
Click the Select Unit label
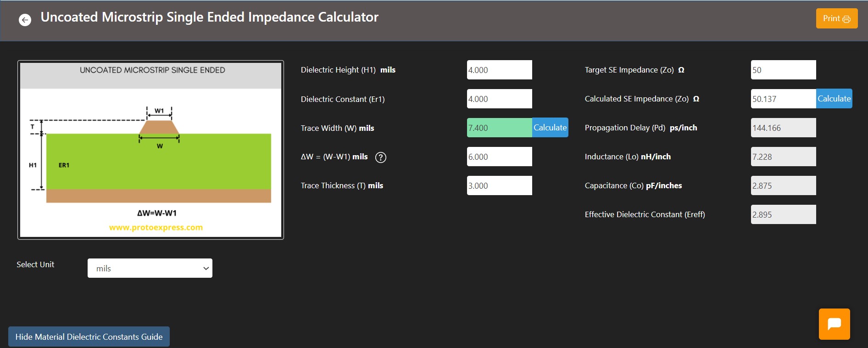tap(35, 264)
